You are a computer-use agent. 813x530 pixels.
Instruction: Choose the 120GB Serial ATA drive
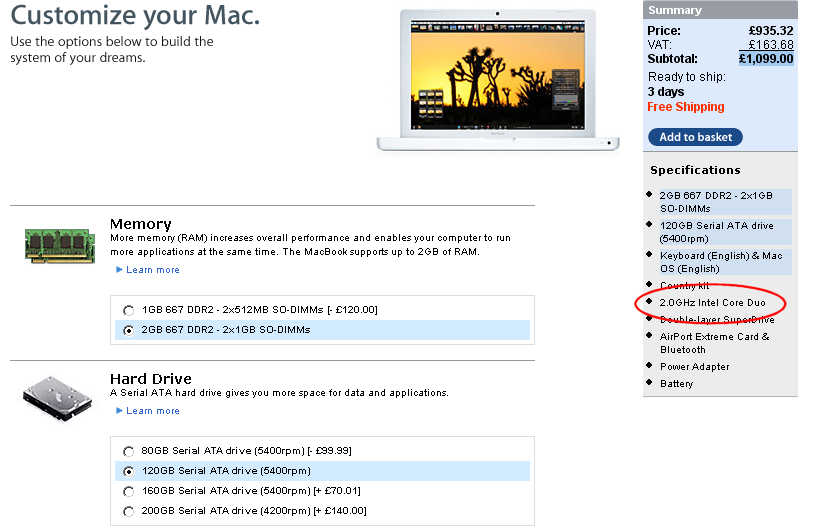(x=128, y=471)
